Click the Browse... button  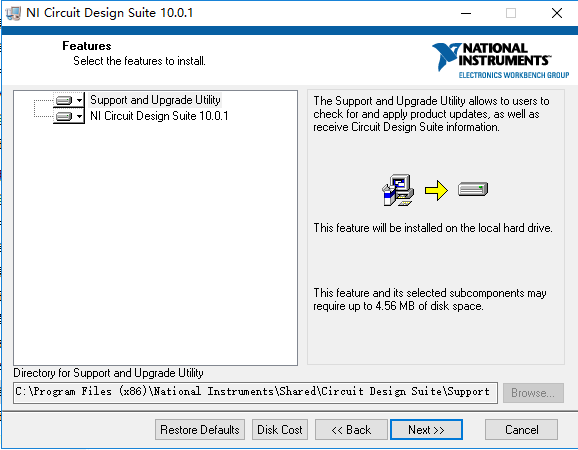coord(533,393)
